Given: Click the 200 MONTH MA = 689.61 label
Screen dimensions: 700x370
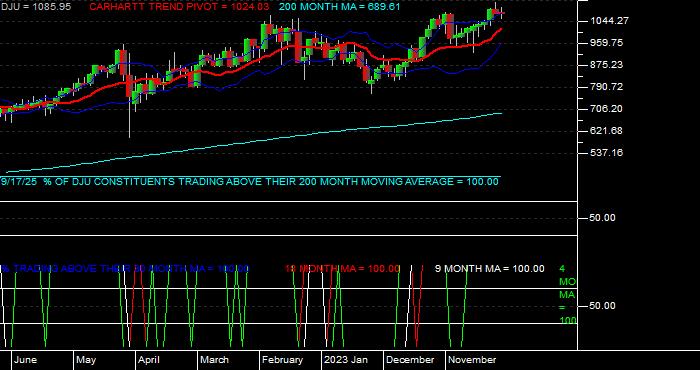Looking at the screenshot, I should pyautogui.click(x=339, y=7).
